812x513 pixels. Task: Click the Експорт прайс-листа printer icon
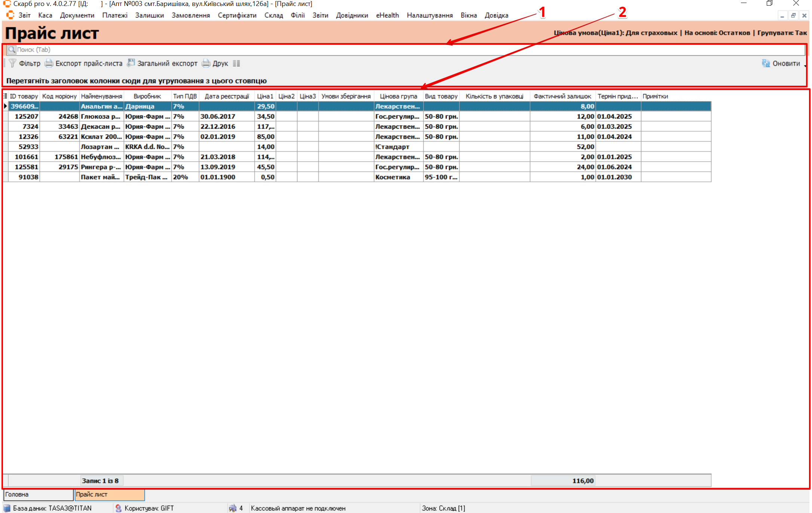tap(49, 63)
